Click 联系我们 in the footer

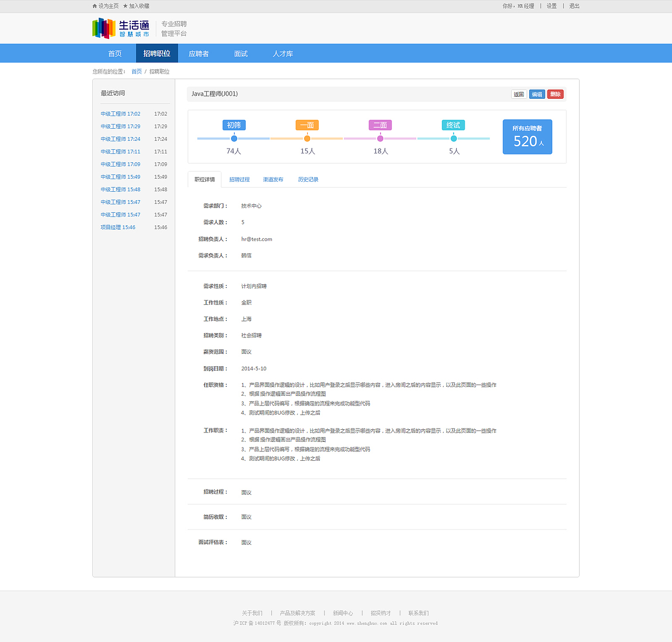coord(418,613)
